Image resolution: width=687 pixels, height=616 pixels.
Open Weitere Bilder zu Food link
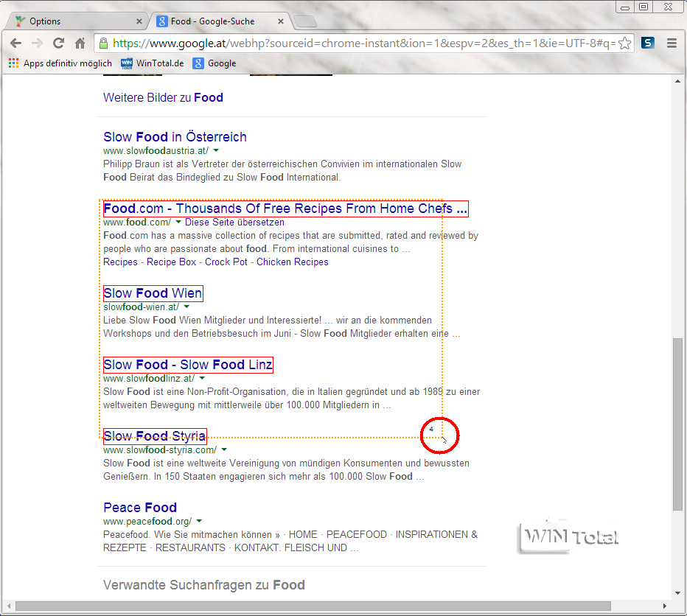pyautogui.click(x=163, y=97)
